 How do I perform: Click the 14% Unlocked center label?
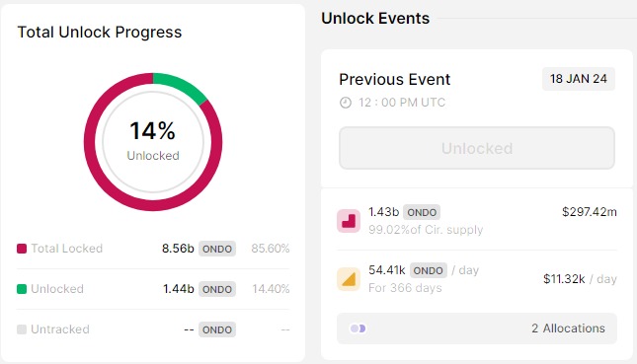point(153,140)
